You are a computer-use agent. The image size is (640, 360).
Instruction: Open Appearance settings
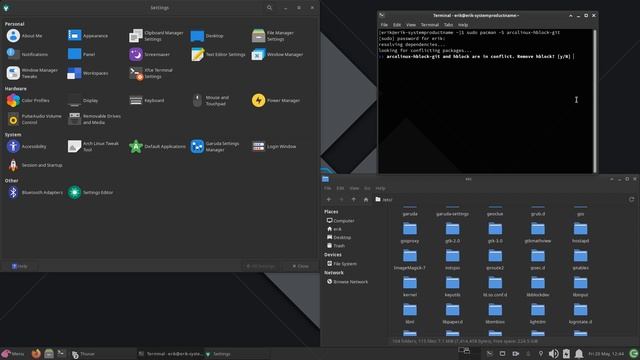[88, 36]
